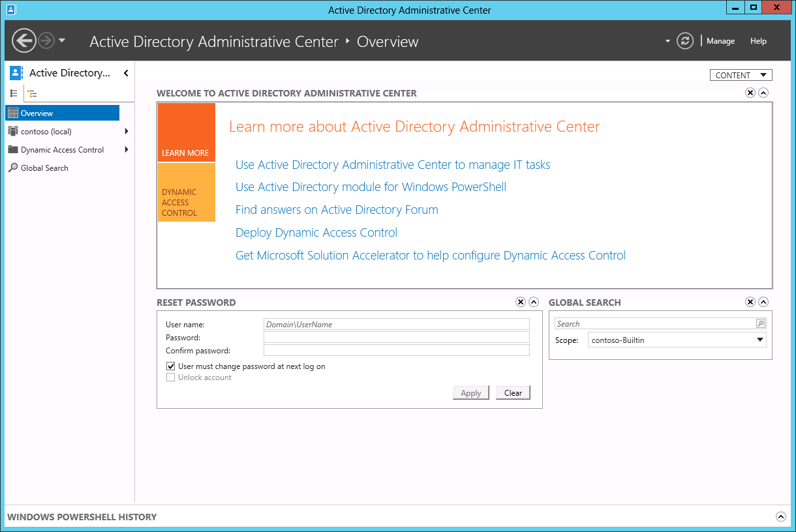This screenshot has height=532, width=796.
Task: Minimize the Active Directory Administrative Center window
Action: [x=737, y=8]
